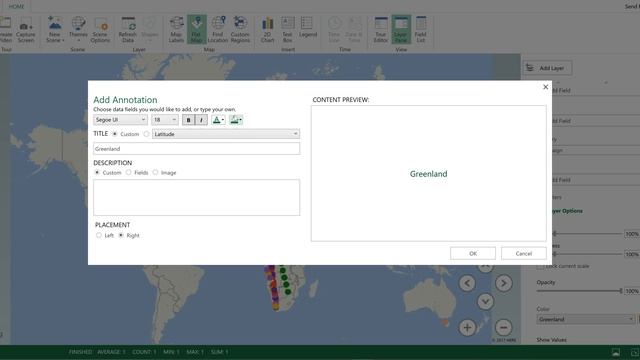Toggle bold formatting in annotation dialog
The image size is (640, 360).
[188, 120]
